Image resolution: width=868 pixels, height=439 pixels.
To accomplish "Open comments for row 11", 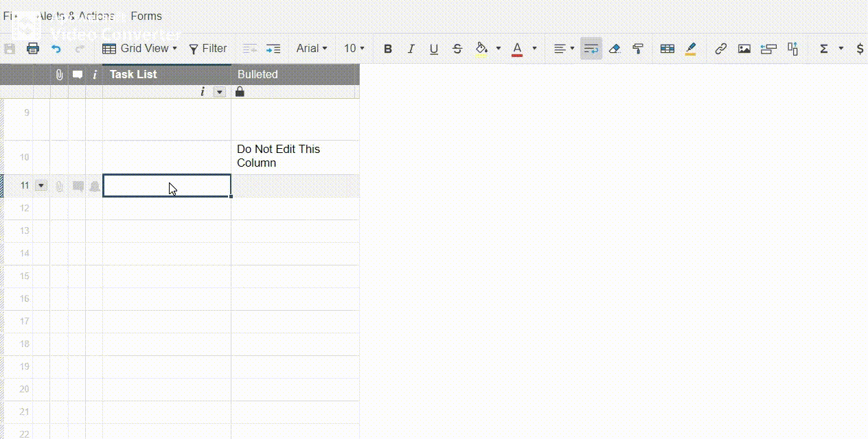I will [78, 185].
